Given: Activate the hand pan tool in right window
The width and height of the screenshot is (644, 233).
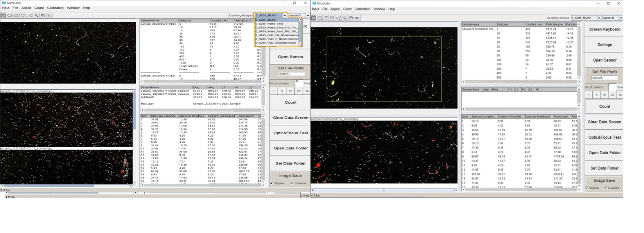Looking at the screenshot, I should 351,18.
